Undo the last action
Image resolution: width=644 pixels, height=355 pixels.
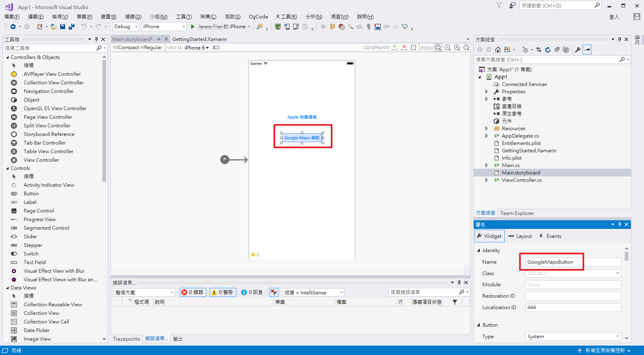tap(84, 27)
